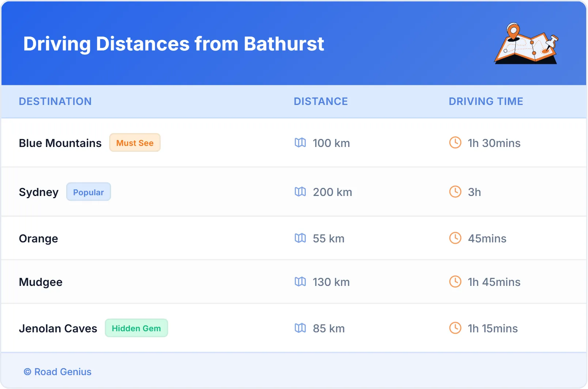Click the Blue Mountains destination name
588x389 pixels.
click(60, 143)
